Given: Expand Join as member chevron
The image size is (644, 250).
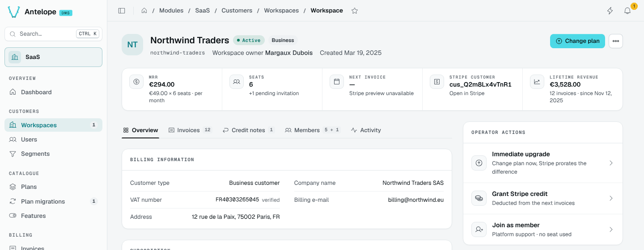Looking at the screenshot, I should pyautogui.click(x=611, y=229).
